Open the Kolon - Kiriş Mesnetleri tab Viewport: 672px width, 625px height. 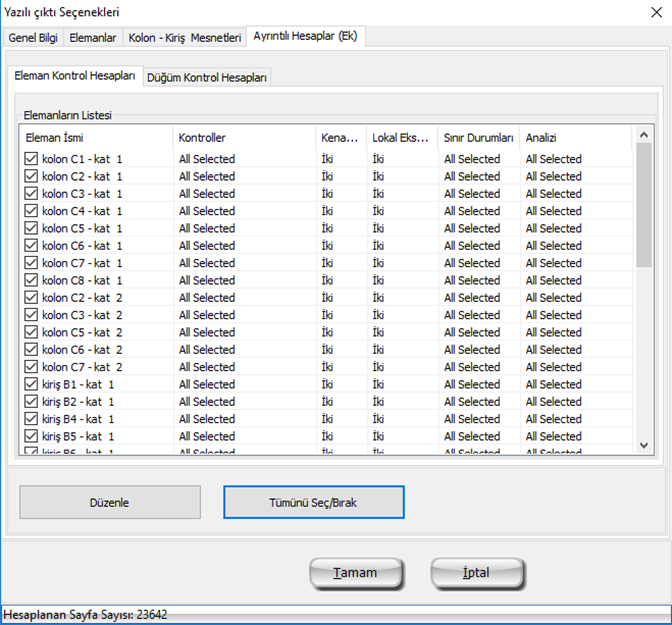[x=184, y=38]
